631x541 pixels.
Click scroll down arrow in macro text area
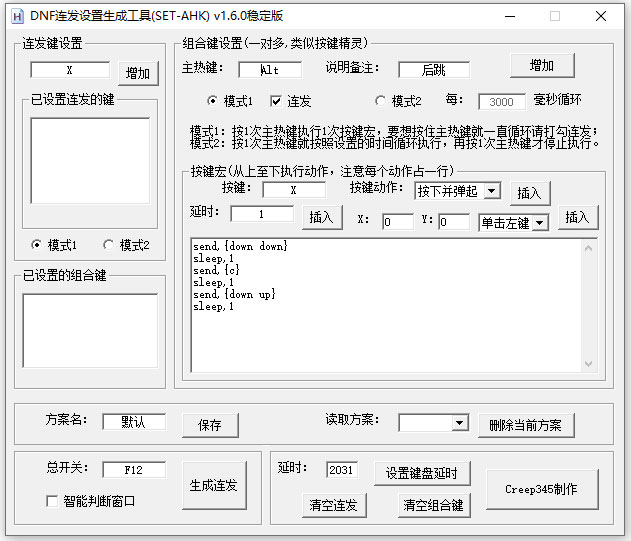click(x=588, y=363)
